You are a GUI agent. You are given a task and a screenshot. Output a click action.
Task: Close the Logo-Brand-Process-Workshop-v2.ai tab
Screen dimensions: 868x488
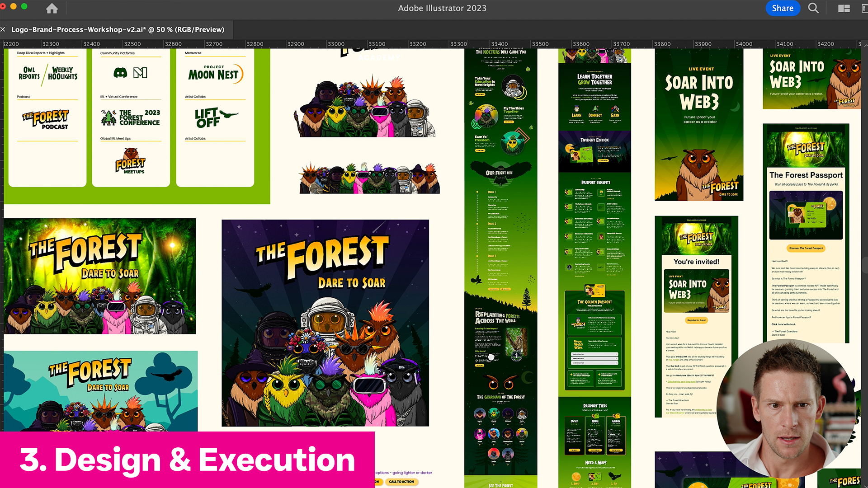(x=3, y=29)
